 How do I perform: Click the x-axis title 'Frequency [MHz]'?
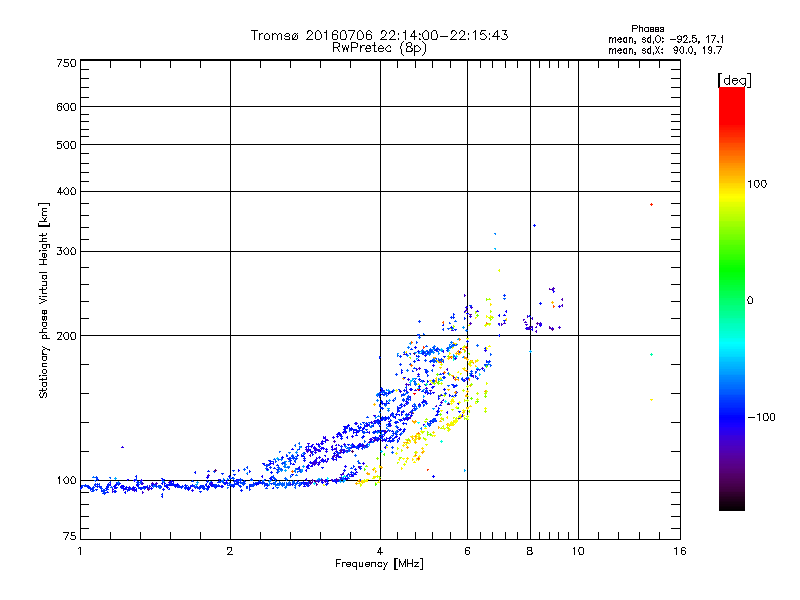pos(379,564)
